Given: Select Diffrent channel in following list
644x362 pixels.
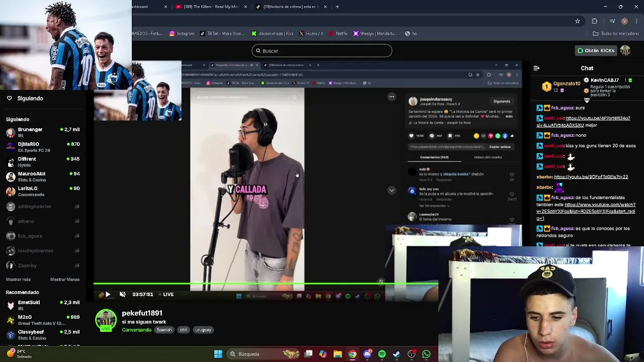Looking at the screenshot, I should coord(43,161).
